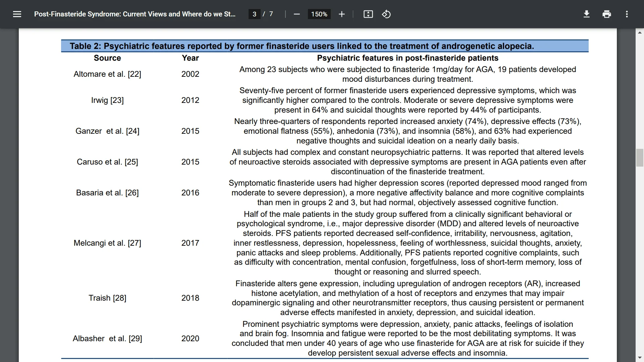644x362 pixels.
Task: Click the 'All subjects had complex' text
Action: coord(408,162)
